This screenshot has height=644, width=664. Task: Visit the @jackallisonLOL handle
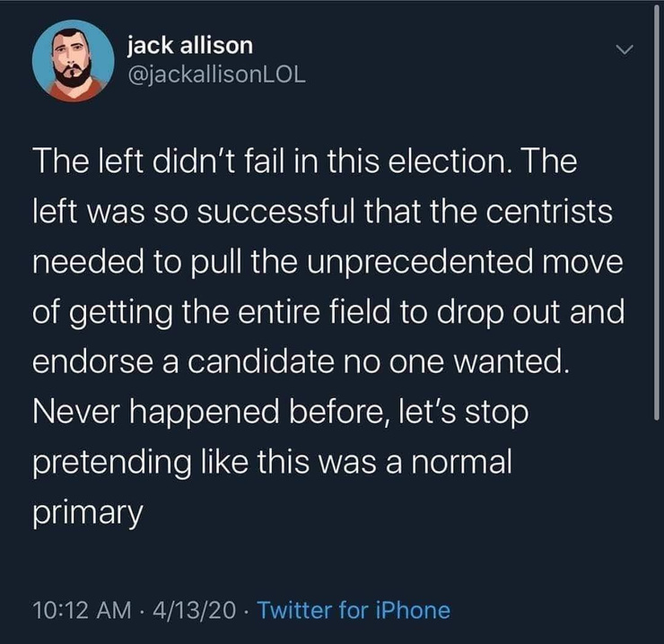(x=217, y=74)
